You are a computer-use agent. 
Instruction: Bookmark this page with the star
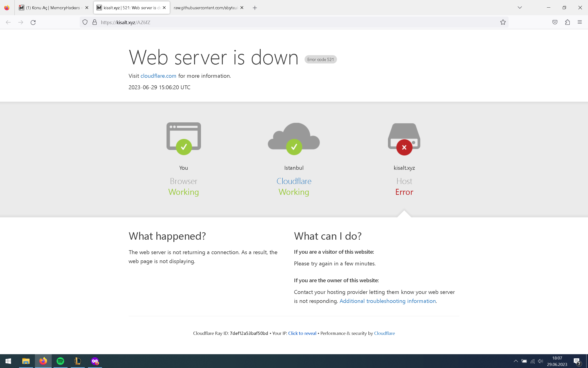pyautogui.click(x=503, y=22)
